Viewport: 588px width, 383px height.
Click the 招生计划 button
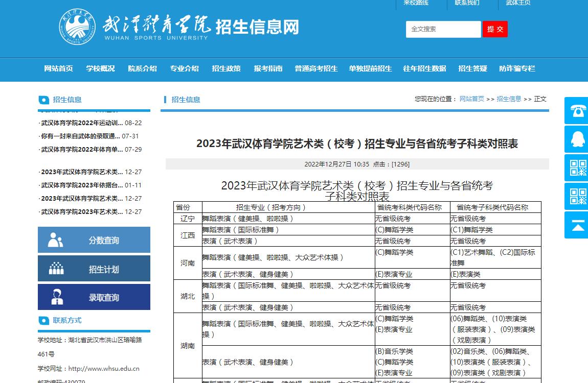94,269
